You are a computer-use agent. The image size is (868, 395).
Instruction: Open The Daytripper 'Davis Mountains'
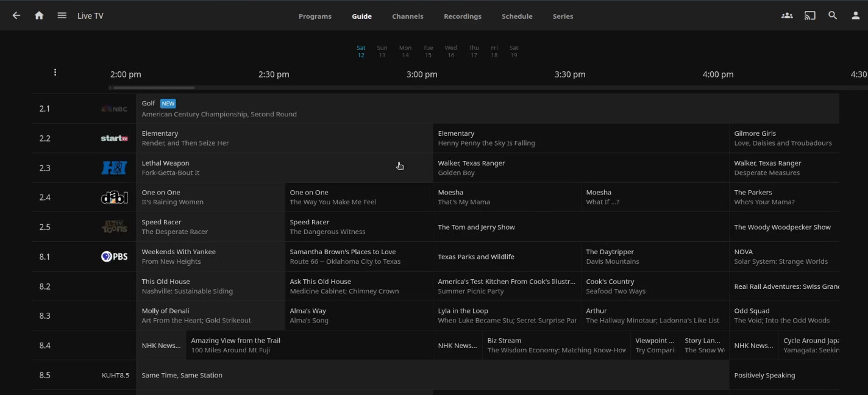click(655, 257)
